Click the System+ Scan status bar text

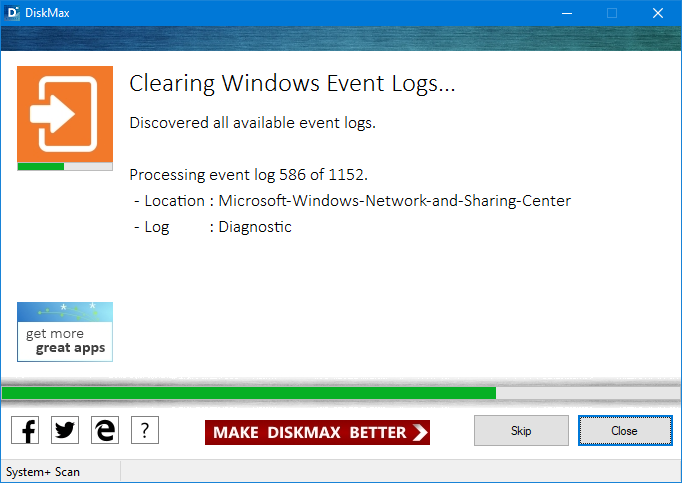(x=43, y=472)
